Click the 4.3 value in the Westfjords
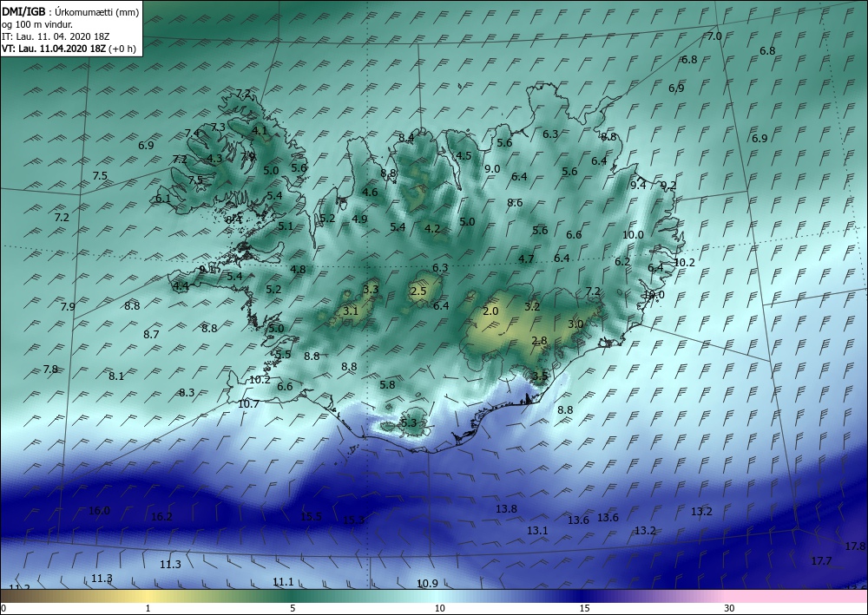The image size is (868, 615). point(214,158)
